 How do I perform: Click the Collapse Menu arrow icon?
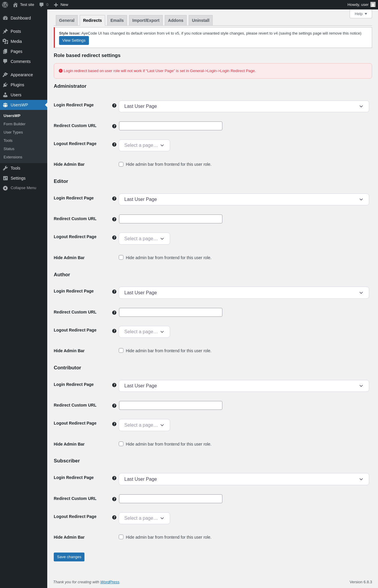click(5, 188)
